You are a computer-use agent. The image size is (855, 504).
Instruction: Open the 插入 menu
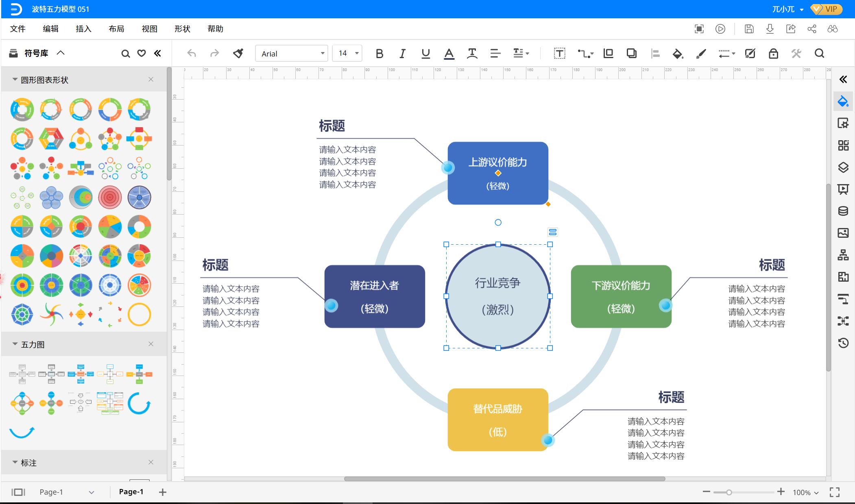pyautogui.click(x=83, y=29)
